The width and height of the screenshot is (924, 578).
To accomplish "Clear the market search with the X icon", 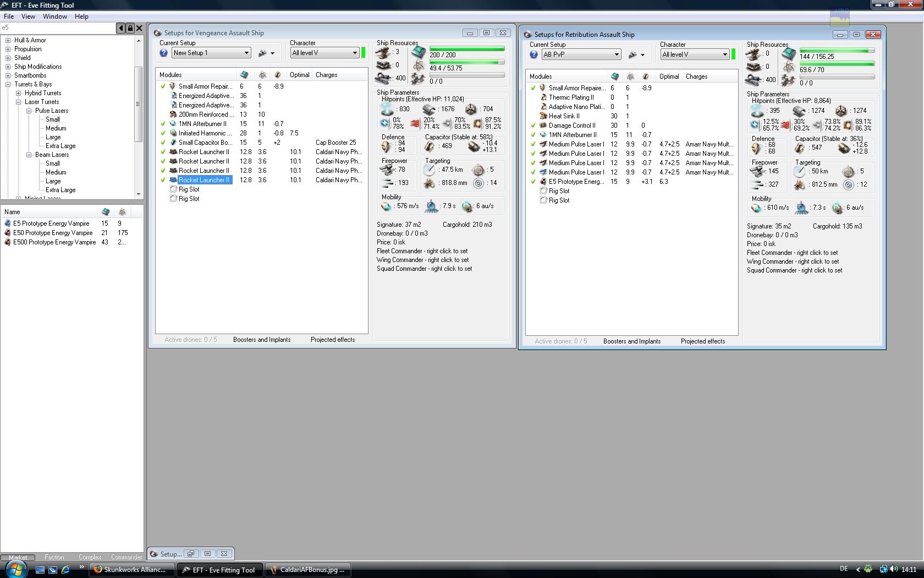I will [x=139, y=28].
